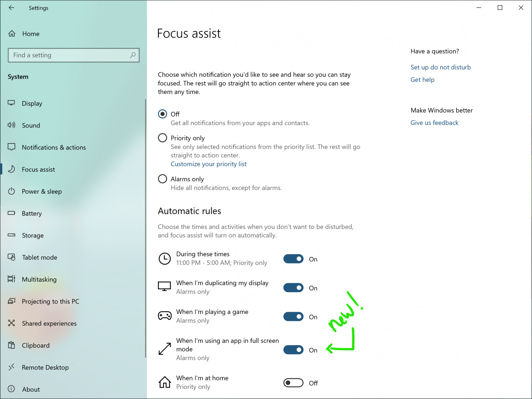Viewport: 532px width, 399px height.
Task: Enable the When I'm at home rule
Action: pyautogui.click(x=293, y=383)
